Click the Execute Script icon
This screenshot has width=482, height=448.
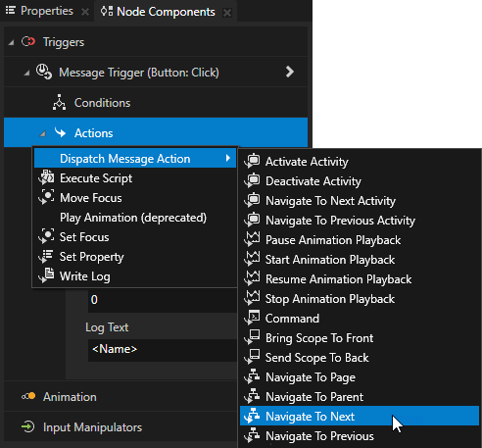coord(47,177)
